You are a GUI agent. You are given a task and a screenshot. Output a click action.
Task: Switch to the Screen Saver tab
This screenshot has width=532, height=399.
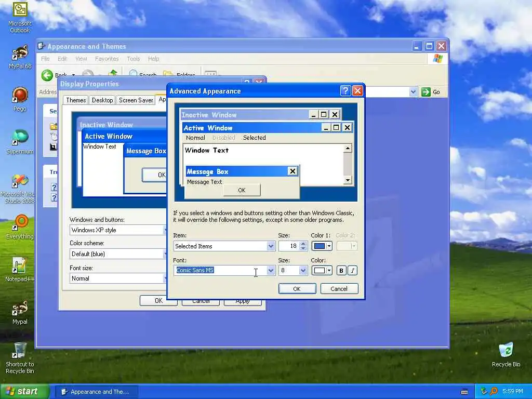coord(136,100)
